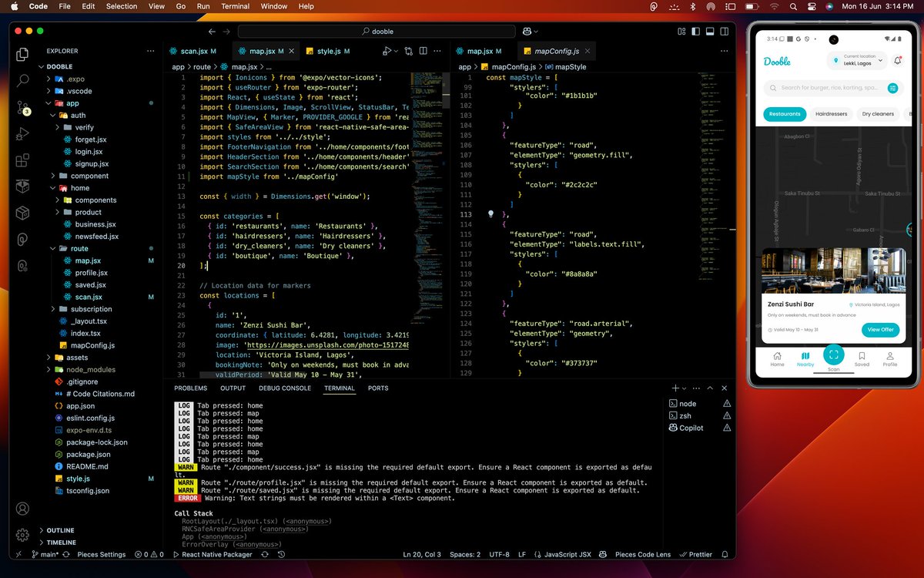
Task: Select the Hairdressers category chip
Action: (x=831, y=114)
